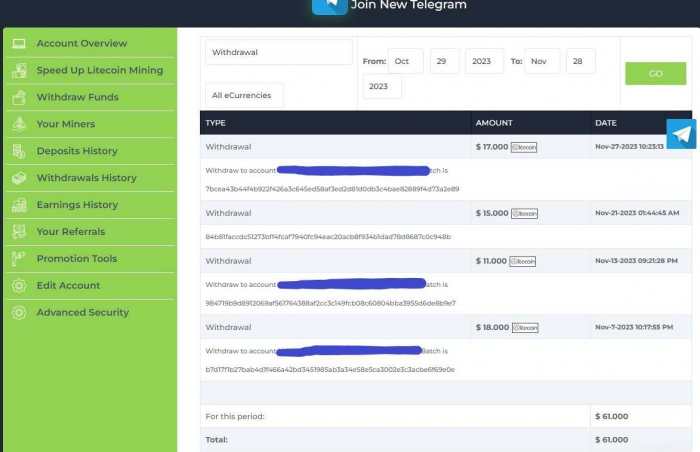Go to Promotion Tools menu item
This screenshot has height=452, width=700.
pos(76,259)
